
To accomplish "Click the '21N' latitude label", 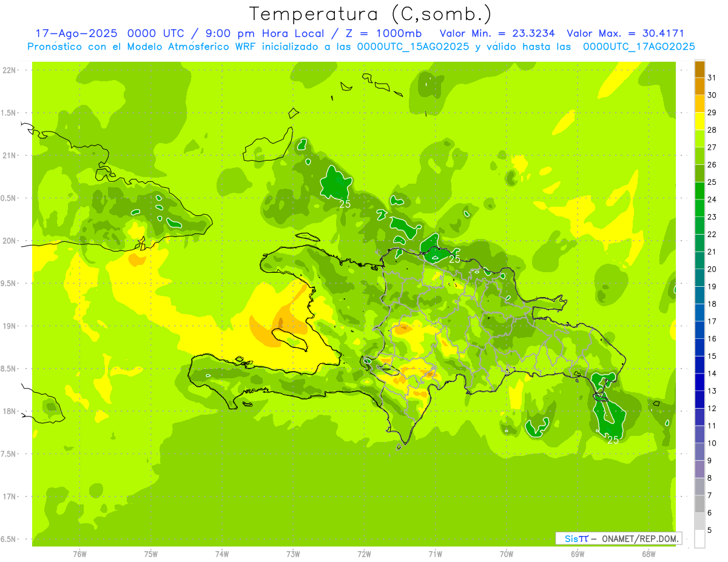I will pyautogui.click(x=10, y=156).
